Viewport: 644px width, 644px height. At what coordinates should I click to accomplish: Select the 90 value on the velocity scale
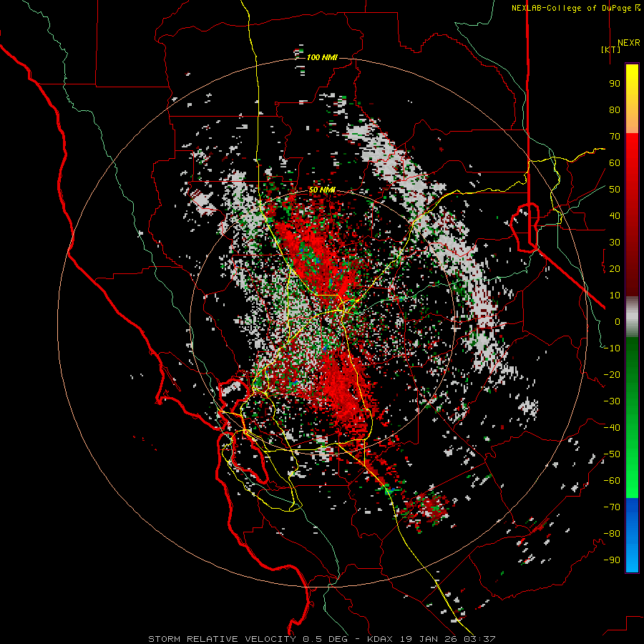[x=615, y=84]
